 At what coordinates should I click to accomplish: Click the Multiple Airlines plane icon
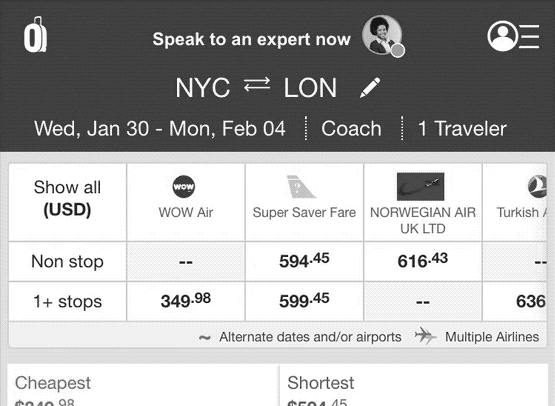coord(426,335)
